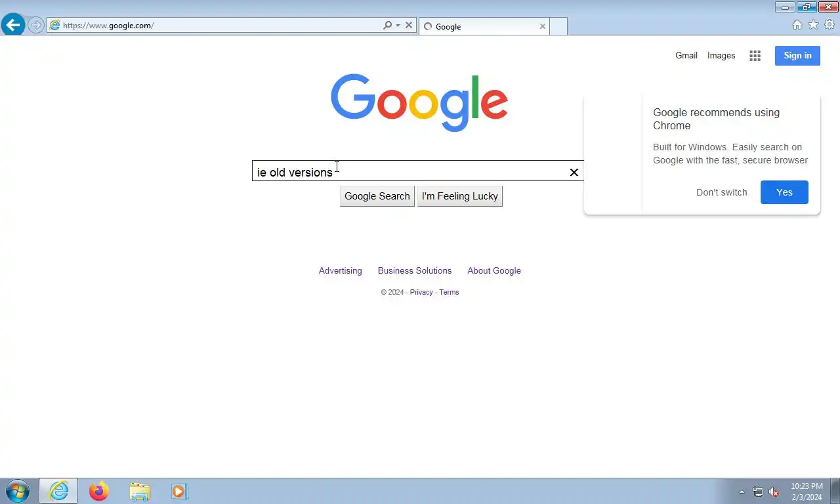Restore down the Internet Explorer window
Screen dimensions: 840x504
click(x=807, y=7)
